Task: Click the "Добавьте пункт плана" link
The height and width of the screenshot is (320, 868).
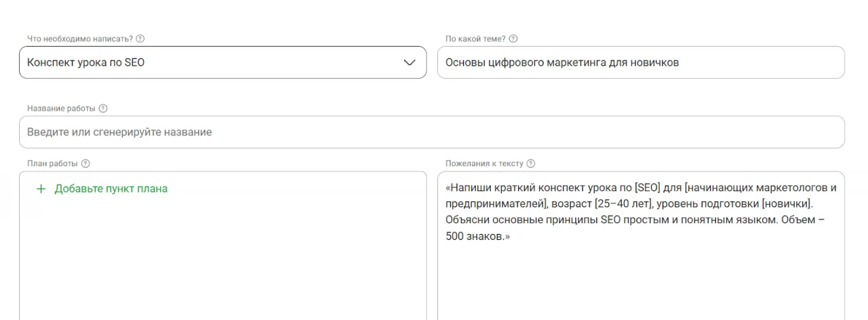Action: [111, 188]
